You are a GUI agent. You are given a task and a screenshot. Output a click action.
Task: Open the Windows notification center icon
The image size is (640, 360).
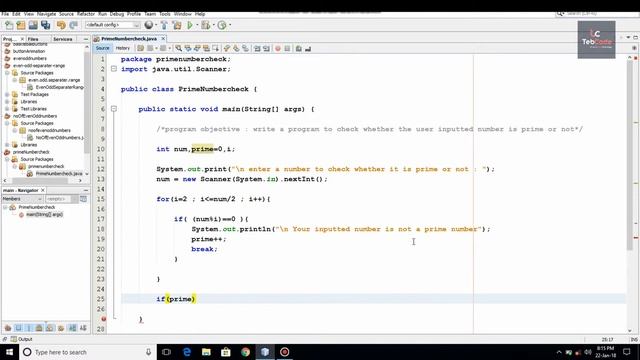point(627,352)
